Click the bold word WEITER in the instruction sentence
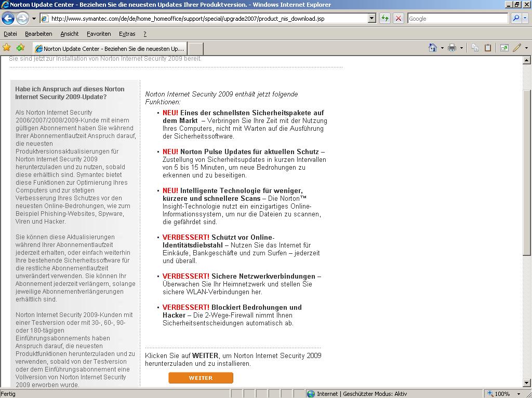 (x=205, y=355)
